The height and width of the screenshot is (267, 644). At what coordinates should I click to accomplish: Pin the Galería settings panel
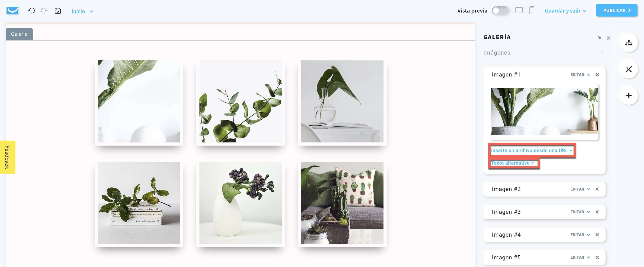600,38
